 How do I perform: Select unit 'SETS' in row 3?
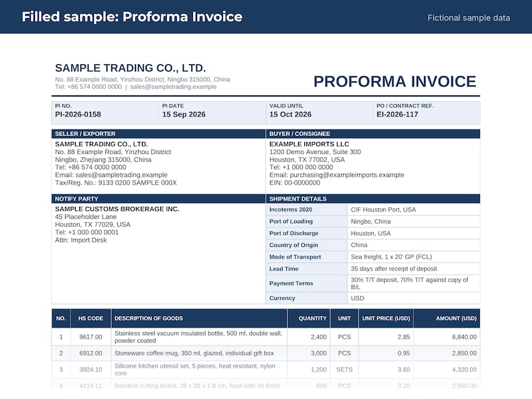(344, 370)
